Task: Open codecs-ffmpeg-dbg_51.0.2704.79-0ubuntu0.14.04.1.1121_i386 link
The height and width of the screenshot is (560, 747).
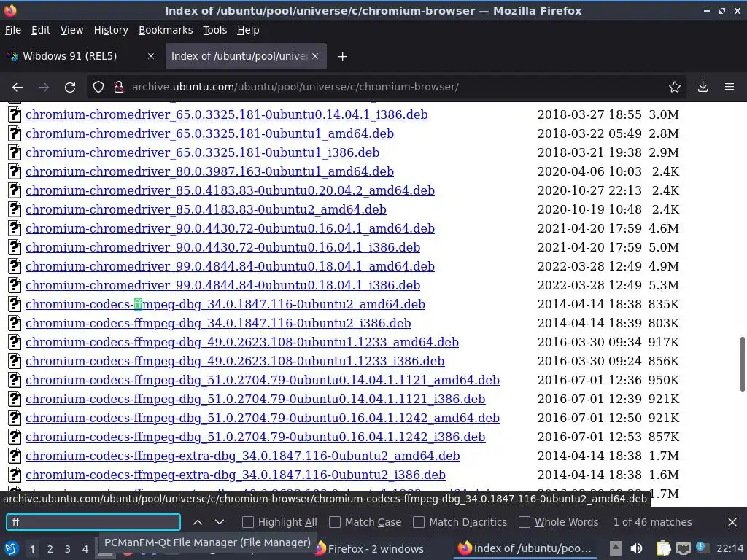Action: pyautogui.click(x=255, y=399)
